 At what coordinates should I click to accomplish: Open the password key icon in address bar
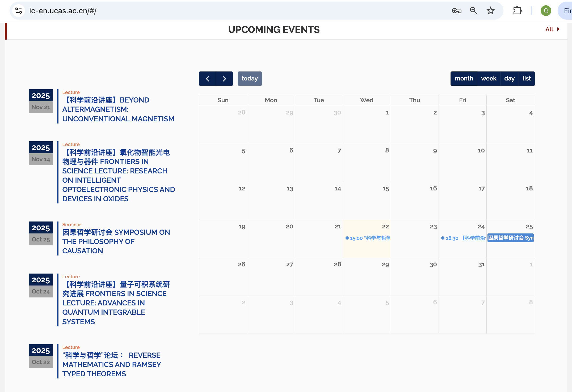(456, 11)
